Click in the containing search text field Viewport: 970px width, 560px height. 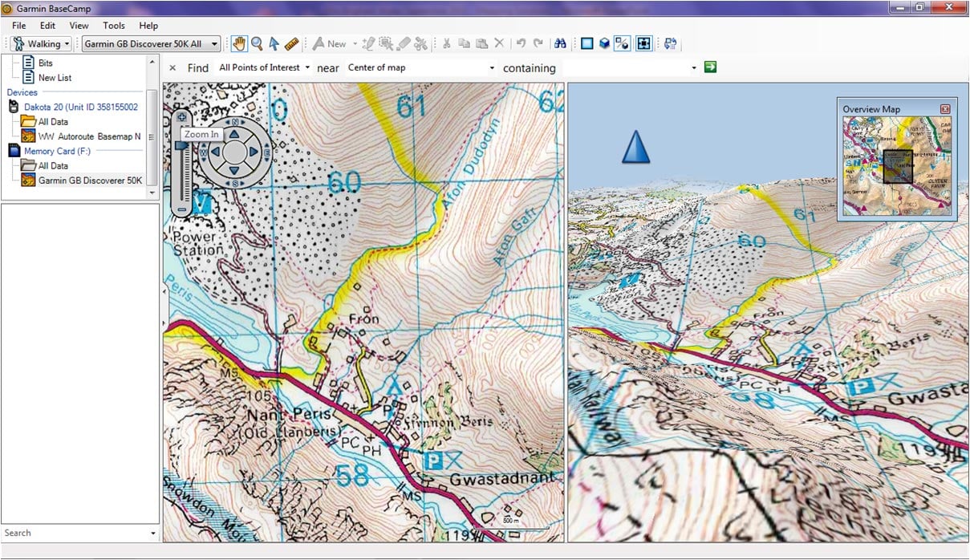pos(626,68)
